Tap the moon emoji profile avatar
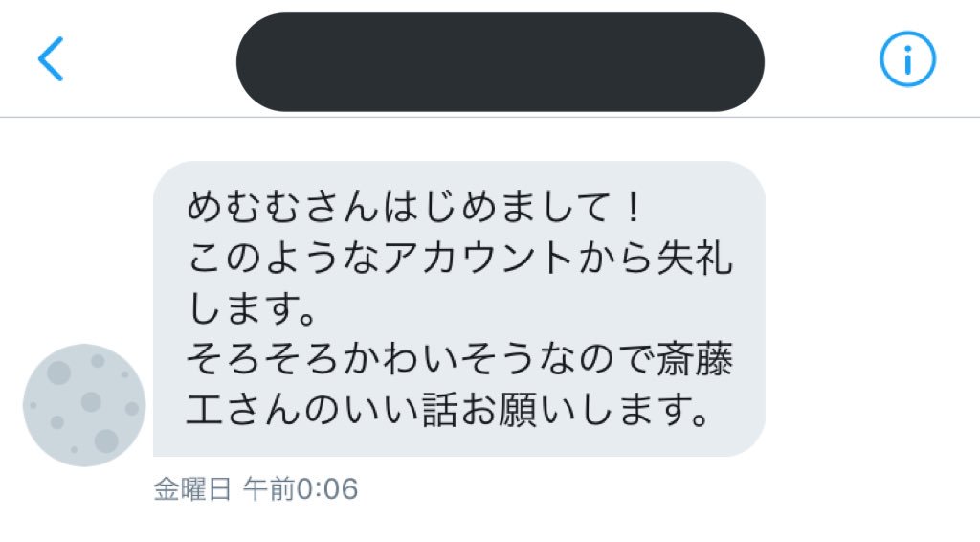980x542 pixels. pos(84,405)
